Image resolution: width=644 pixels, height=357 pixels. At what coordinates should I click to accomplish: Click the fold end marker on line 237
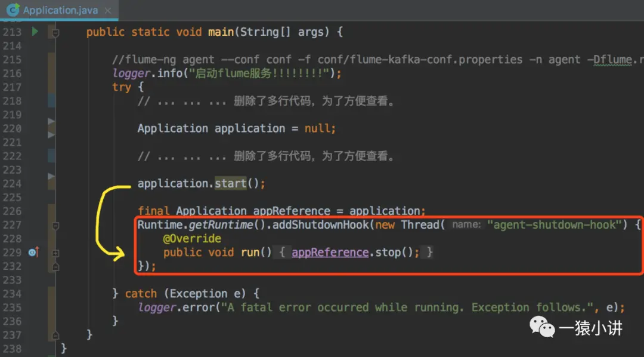(55, 335)
